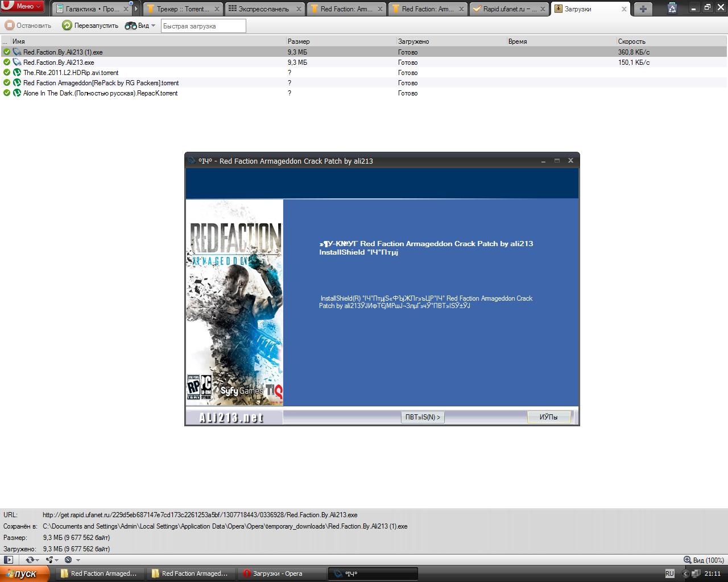Open the Opera Unite icon in status bar

click(49, 560)
